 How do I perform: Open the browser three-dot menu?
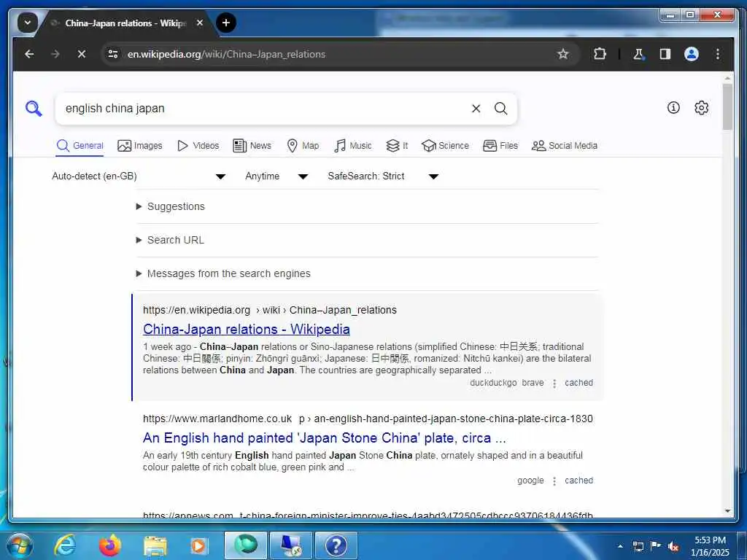point(718,54)
